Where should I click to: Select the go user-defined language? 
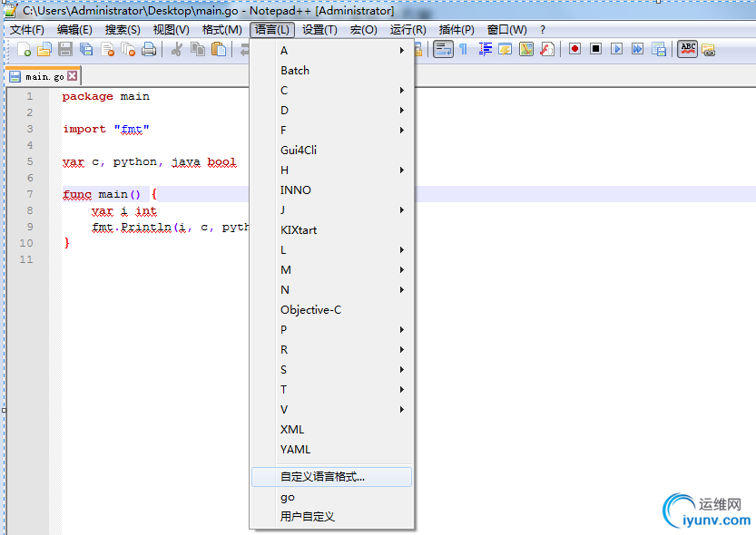[x=332, y=498]
